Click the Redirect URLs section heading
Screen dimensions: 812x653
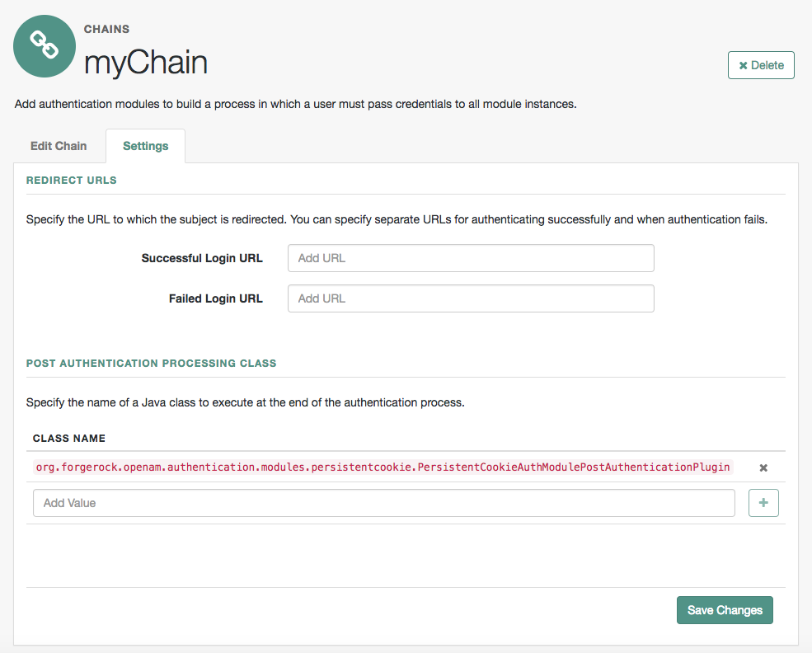point(72,180)
